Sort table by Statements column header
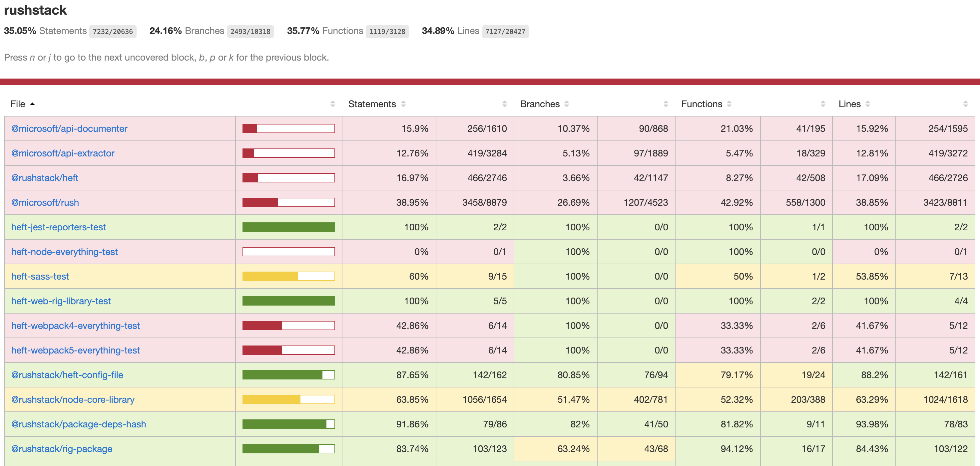 tap(372, 104)
